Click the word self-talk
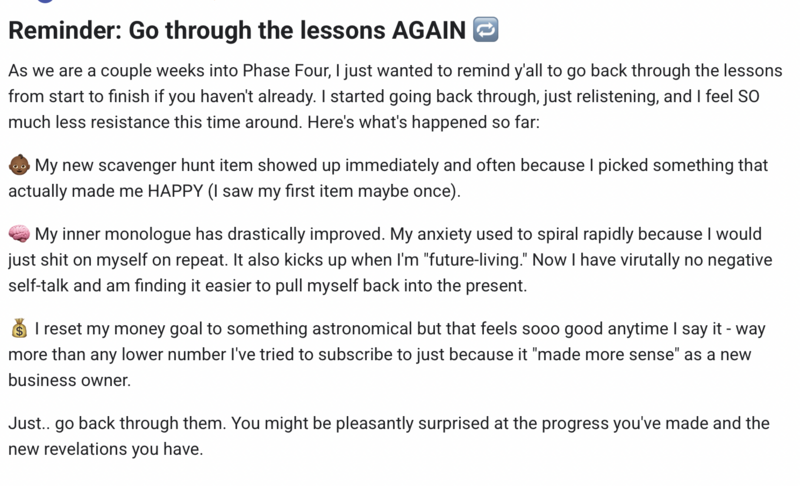This screenshot has height=486, width=800. tap(38, 286)
